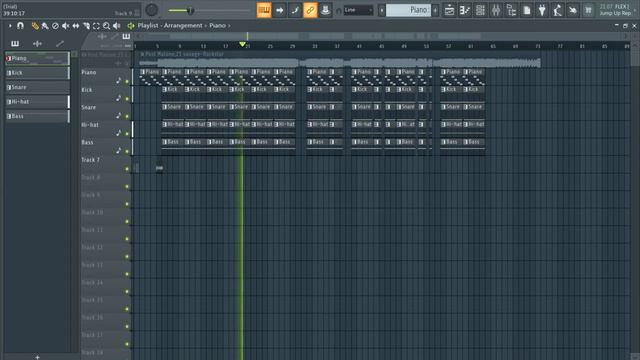
Task: Select the playlist Draw pencil tool
Action: click(x=35, y=26)
